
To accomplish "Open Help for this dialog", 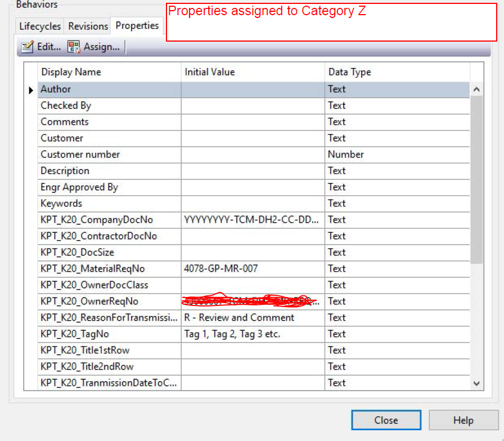I will (463, 420).
